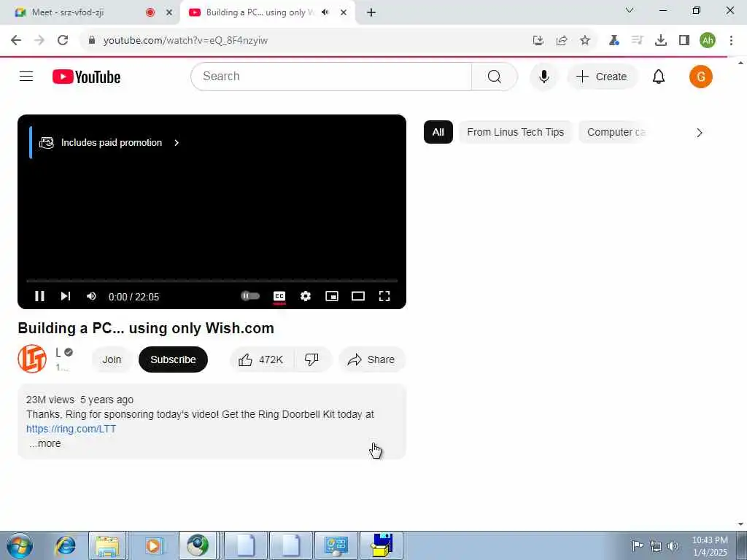Toggle closed captions CC button
747x560 pixels.
coord(279,296)
